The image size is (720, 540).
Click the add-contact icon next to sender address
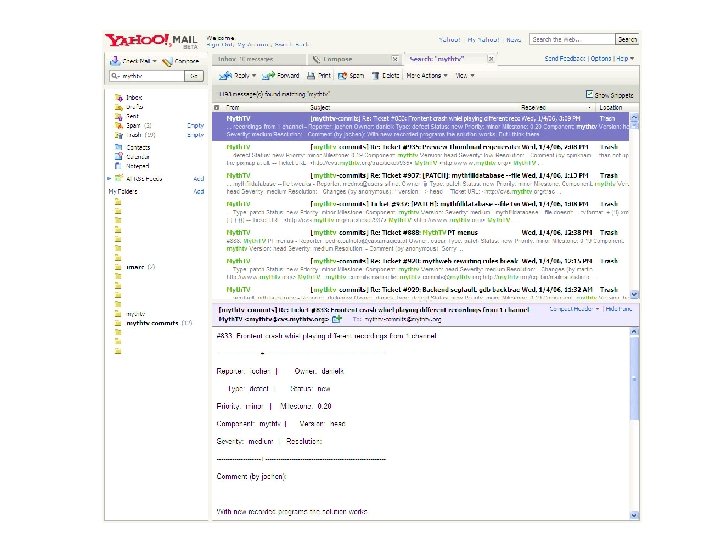[x=337, y=319]
